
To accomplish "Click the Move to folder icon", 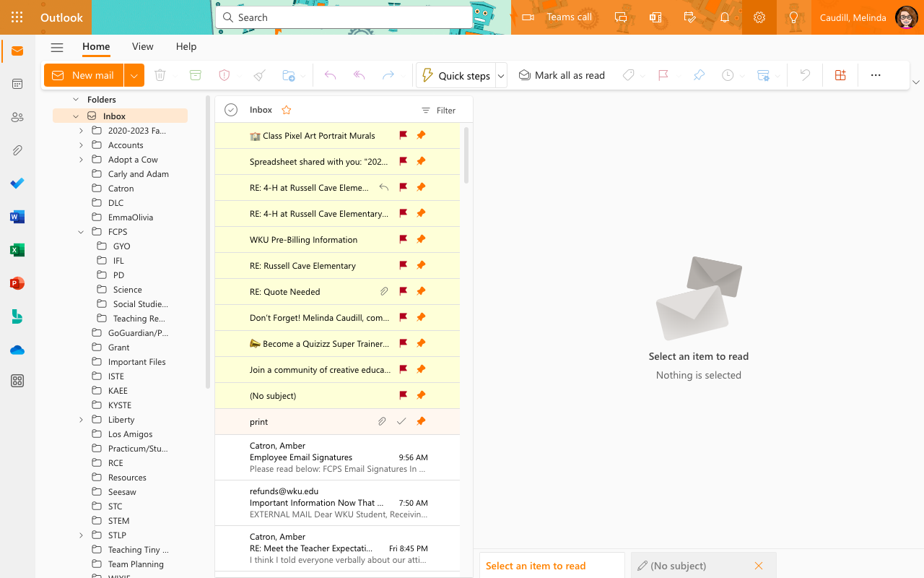I will click(289, 75).
